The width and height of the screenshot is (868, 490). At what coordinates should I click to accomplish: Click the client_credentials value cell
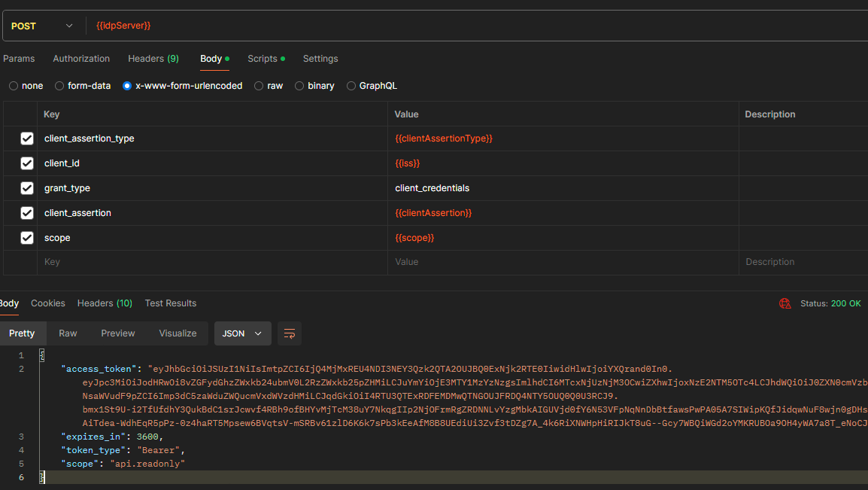pos(563,188)
